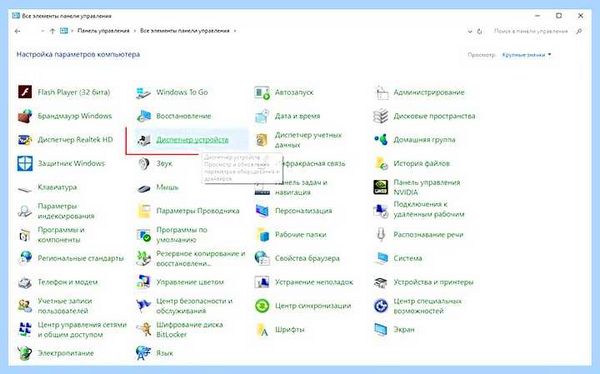Open the Домашняя группа icon

point(381,140)
